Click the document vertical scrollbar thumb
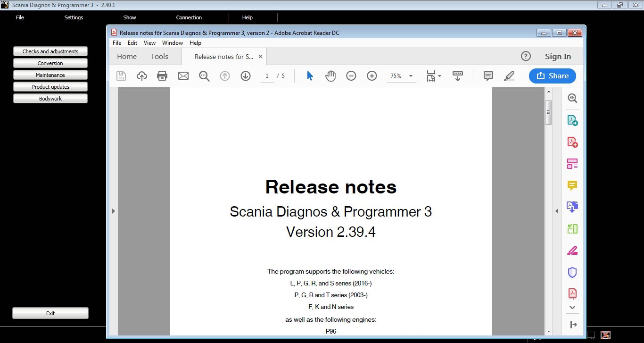The image size is (644, 343). (x=548, y=112)
